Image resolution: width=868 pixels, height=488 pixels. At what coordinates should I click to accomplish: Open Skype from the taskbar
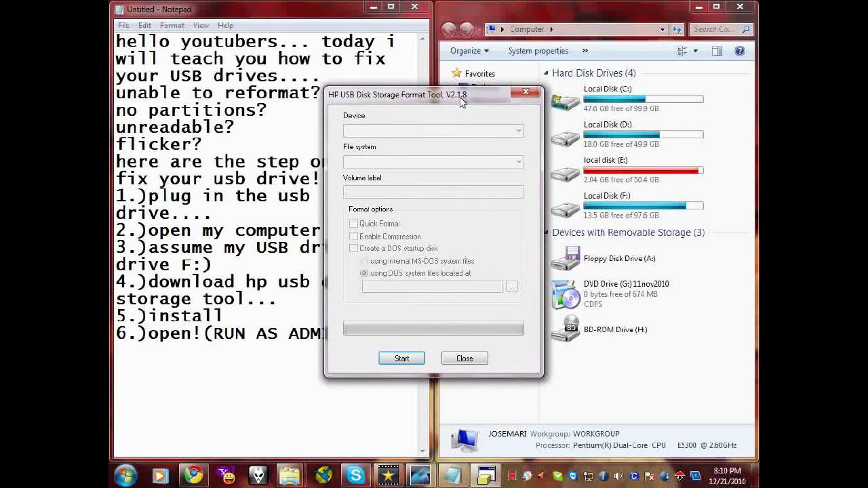click(x=356, y=476)
